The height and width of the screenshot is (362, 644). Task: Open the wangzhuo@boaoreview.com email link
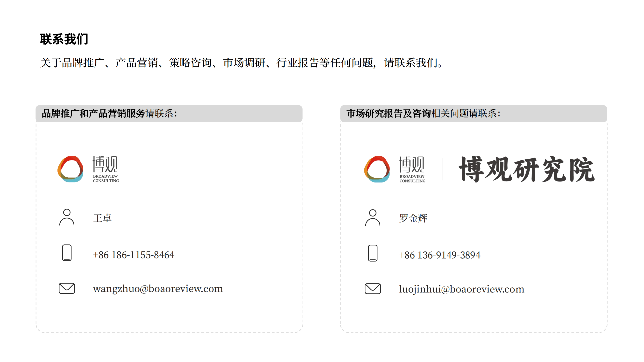(x=158, y=289)
